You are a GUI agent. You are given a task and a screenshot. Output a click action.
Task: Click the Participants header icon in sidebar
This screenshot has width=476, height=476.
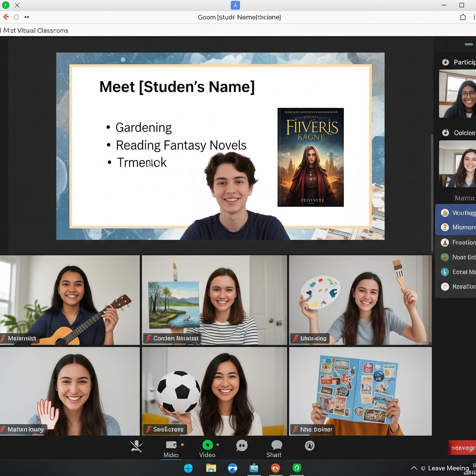(x=446, y=62)
